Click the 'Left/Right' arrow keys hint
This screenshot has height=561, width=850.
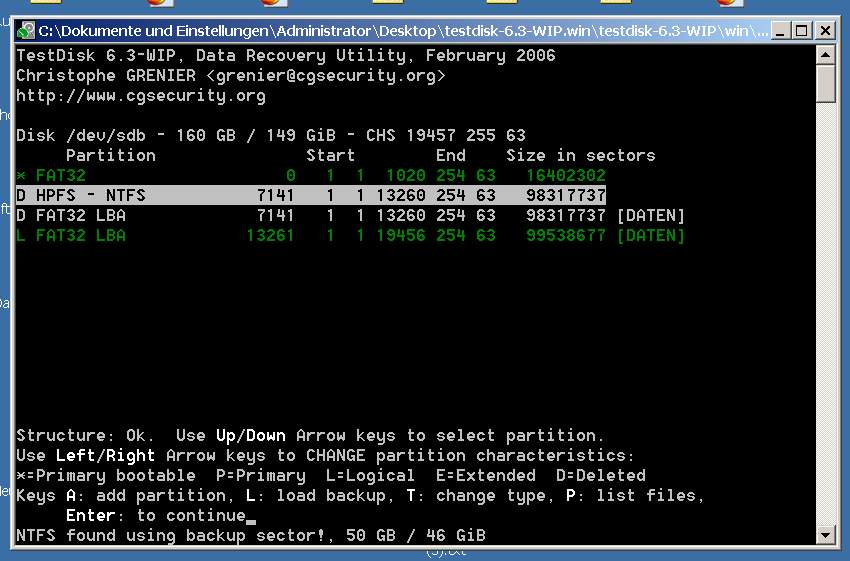(x=105, y=455)
